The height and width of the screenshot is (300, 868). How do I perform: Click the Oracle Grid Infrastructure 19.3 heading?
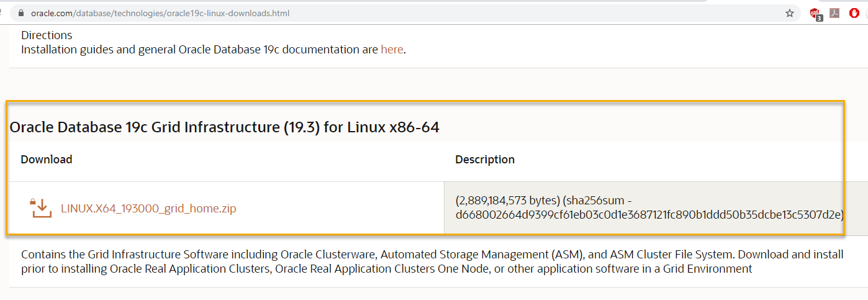coord(224,128)
